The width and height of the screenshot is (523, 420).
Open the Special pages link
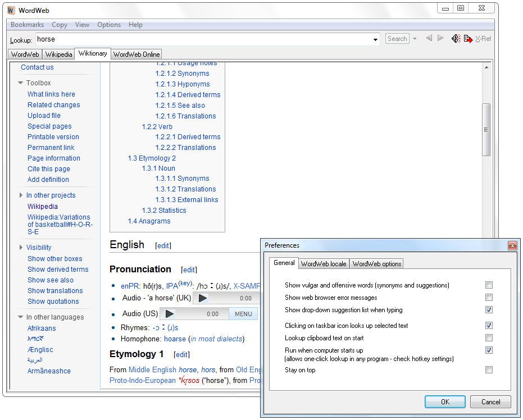(x=49, y=126)
